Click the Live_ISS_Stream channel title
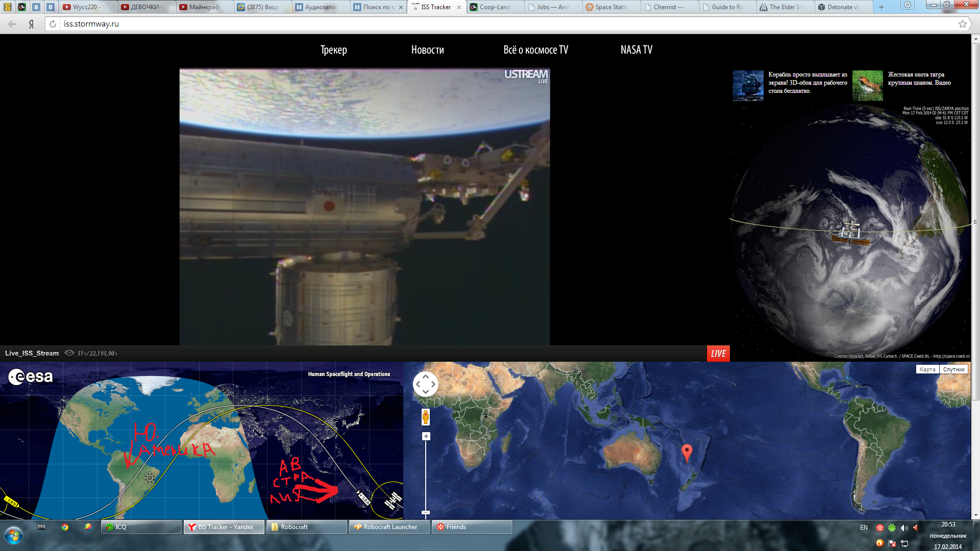This screenshot has width=980, height=551. pos(32,353)
